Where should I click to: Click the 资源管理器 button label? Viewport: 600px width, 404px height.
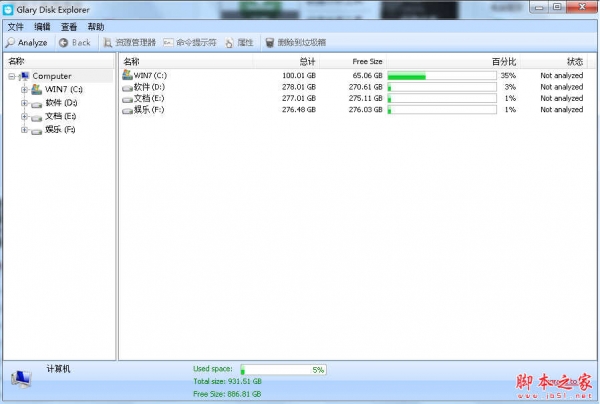136,42
